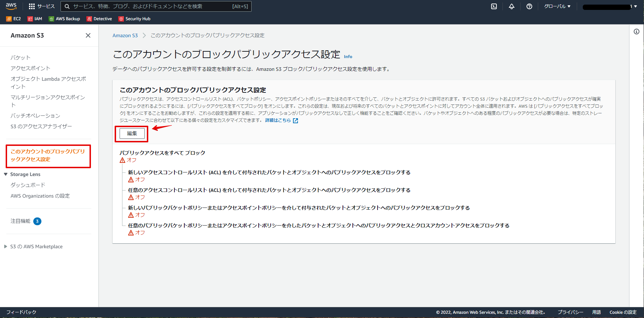Expand S3 の AWS Marketplace section
The image size is (644, 318).
[x=6, y=246]
